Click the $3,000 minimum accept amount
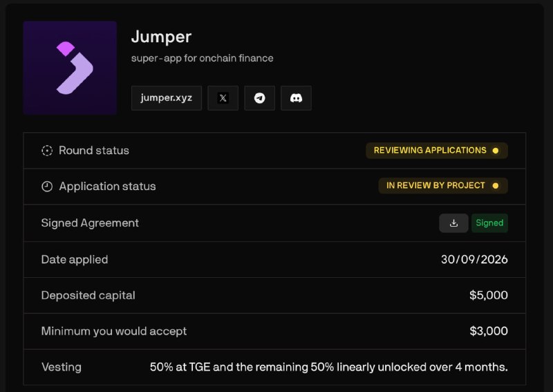 489,331
